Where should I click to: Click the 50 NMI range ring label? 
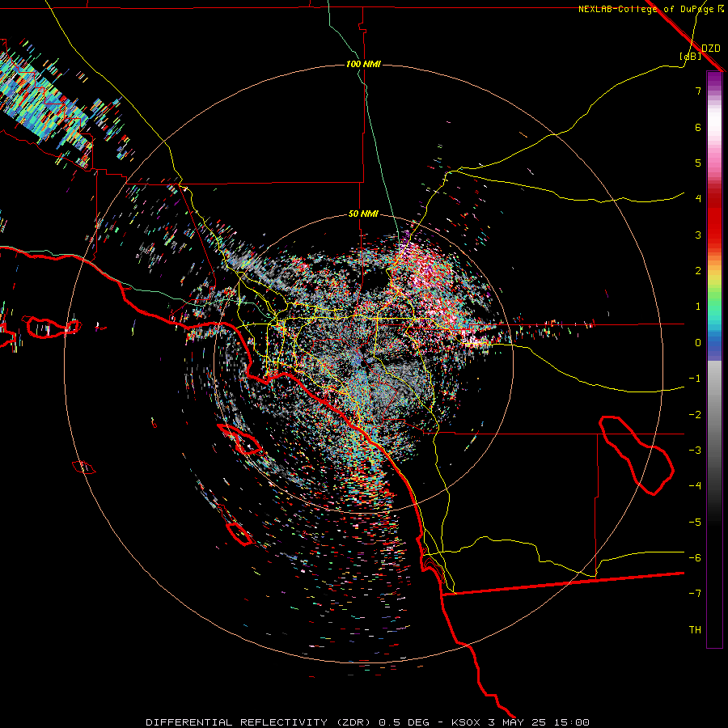point(363,214)
